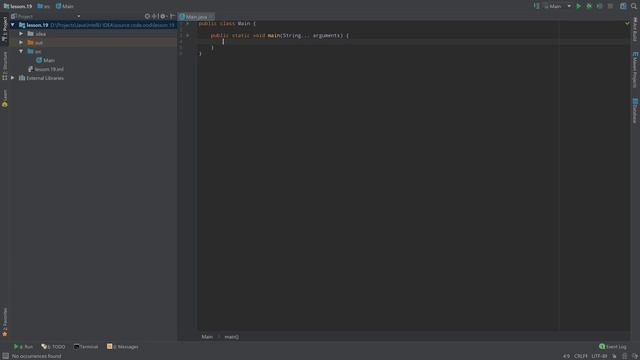Open the Favorites tool window side tab
640x360 pixels.
pos(4,322)
